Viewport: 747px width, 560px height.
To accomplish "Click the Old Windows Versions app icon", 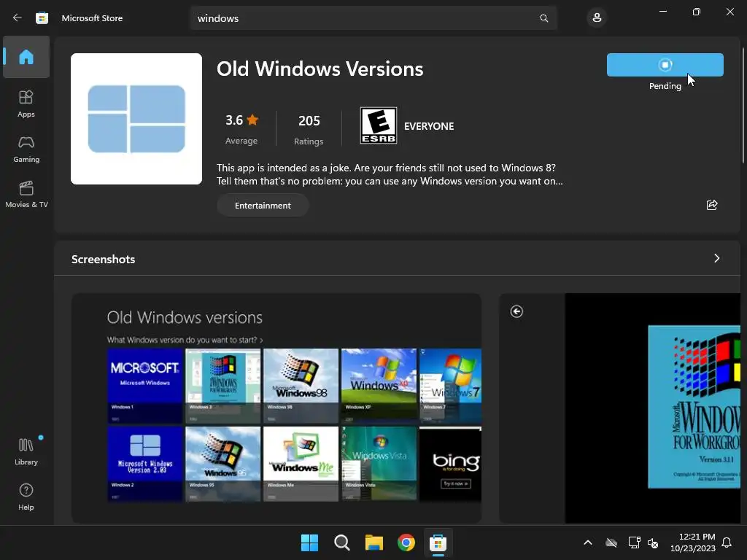I will click(136, 119).
